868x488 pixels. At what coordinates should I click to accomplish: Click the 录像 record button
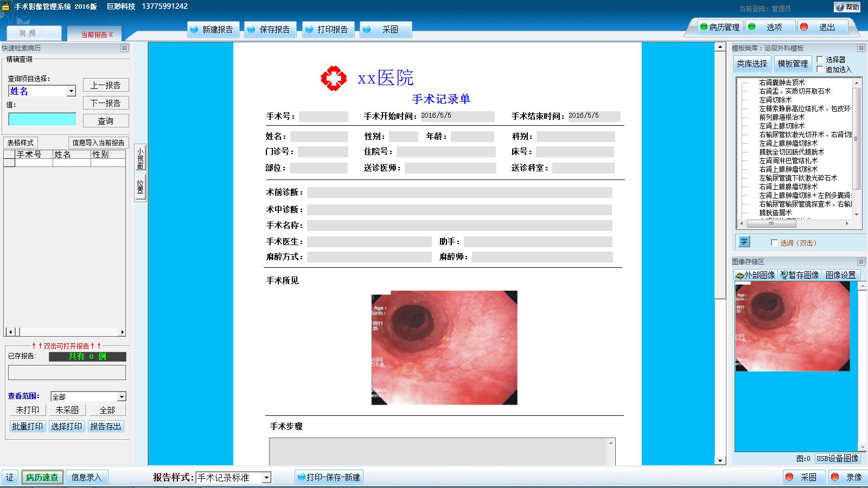pos(848,477)
